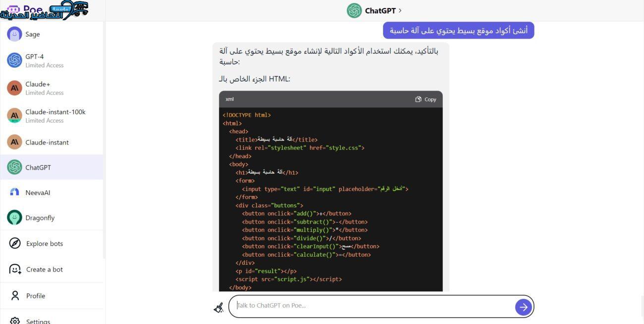This screenshot has height=324, width=644.
Task: Click the NeevaAI bot icon
Action: click(14, 192)
